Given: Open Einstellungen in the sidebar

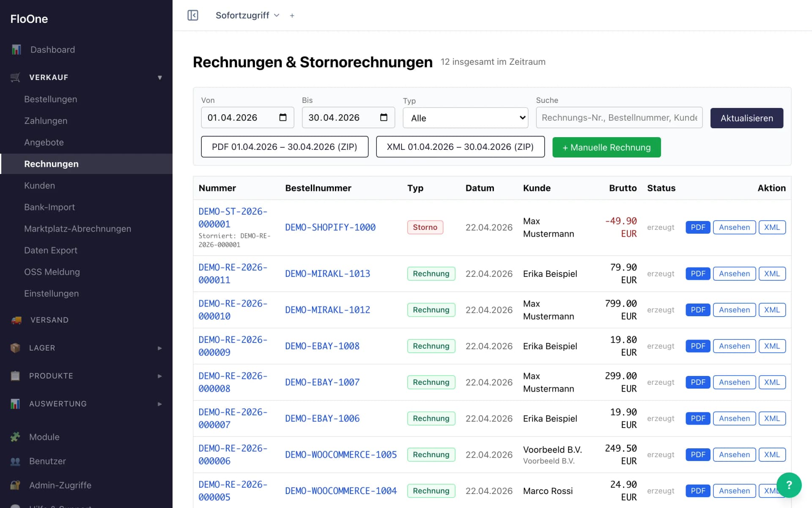Looking at the screenshot, I should (52, 293).
